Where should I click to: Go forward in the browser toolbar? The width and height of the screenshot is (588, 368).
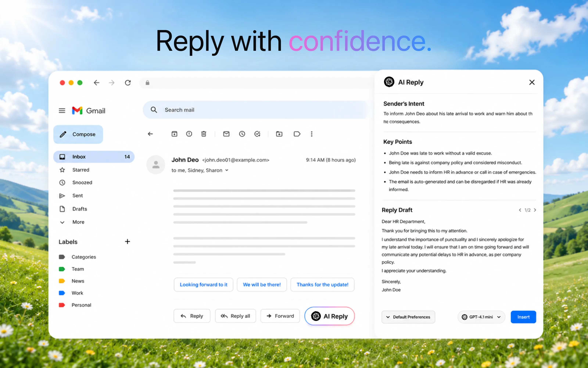tap(112, 83)
